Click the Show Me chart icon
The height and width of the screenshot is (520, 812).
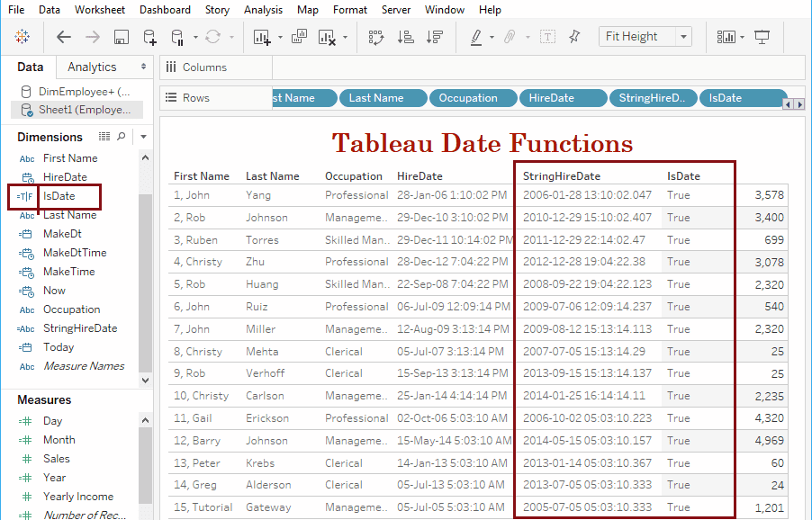pos(726,37)
